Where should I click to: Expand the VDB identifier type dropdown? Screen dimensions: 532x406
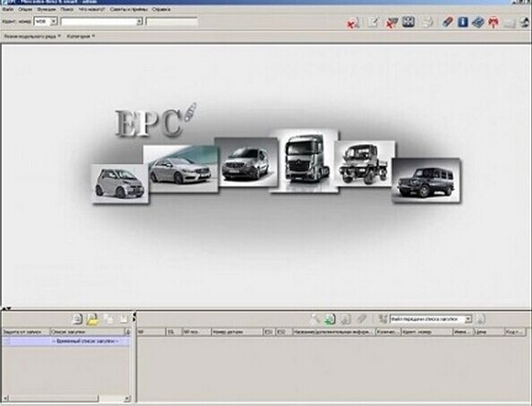click(x=53, y=22)
